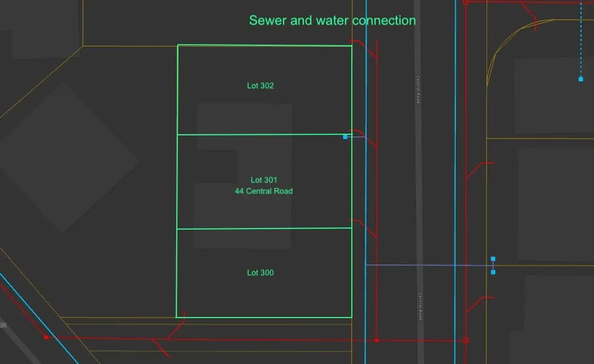
Task: Select blue square marker ending the dashed line
Action: [581, 79]
